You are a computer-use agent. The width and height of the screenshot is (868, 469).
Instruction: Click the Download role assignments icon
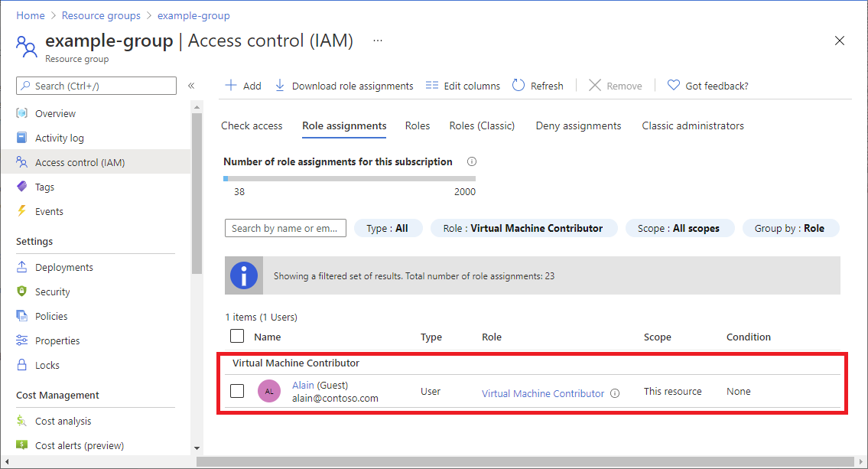tap(280, 86)
